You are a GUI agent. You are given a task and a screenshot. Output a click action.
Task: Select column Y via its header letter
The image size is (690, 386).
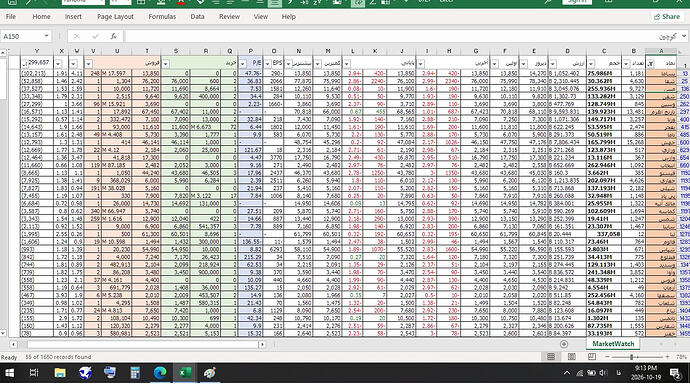37,51
